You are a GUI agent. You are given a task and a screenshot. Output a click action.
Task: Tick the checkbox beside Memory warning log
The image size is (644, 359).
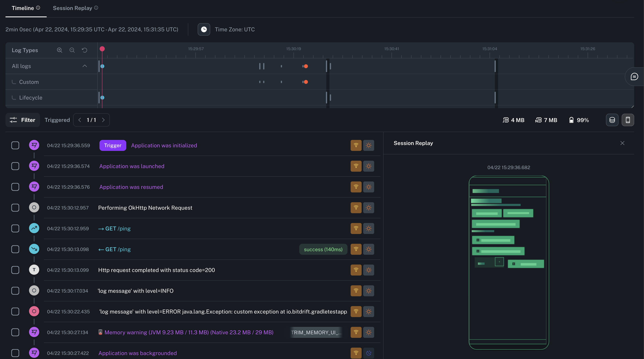click(15, 332)
